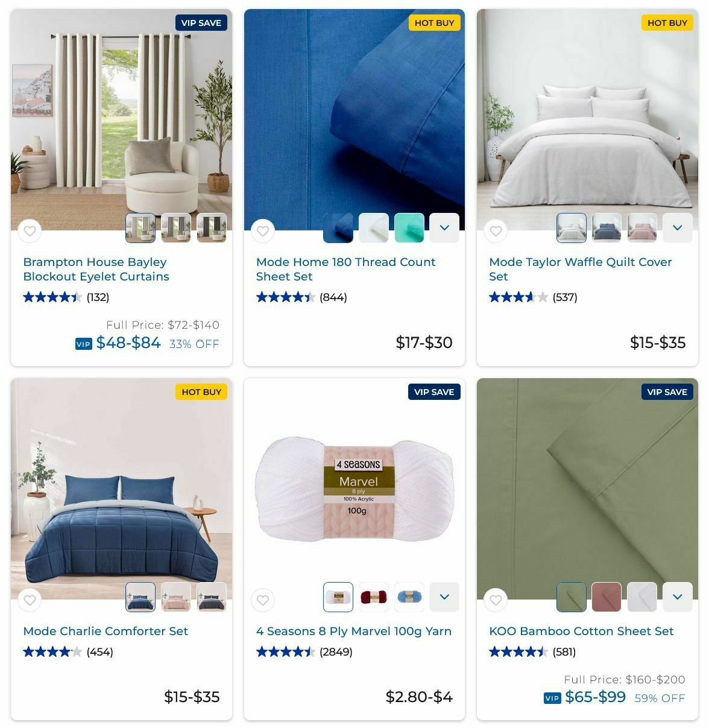Favourite the Mode Home Sheet Set
709x728 pixels.
263,231
